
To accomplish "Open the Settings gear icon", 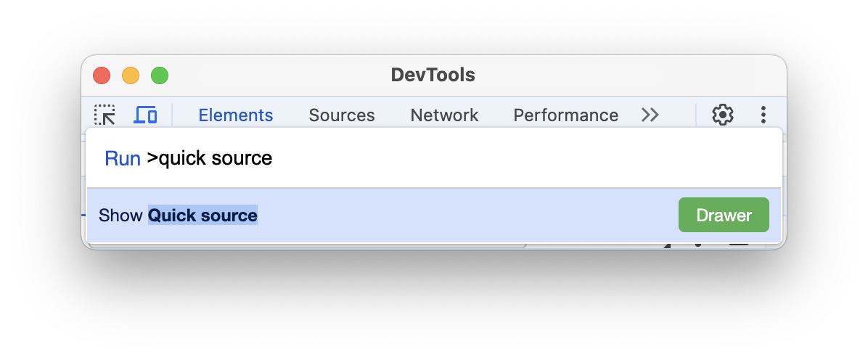I will tap(722, 115).
